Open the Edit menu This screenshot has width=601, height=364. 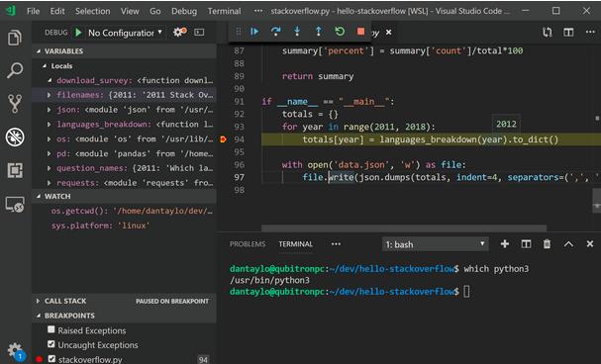[57, 11]
